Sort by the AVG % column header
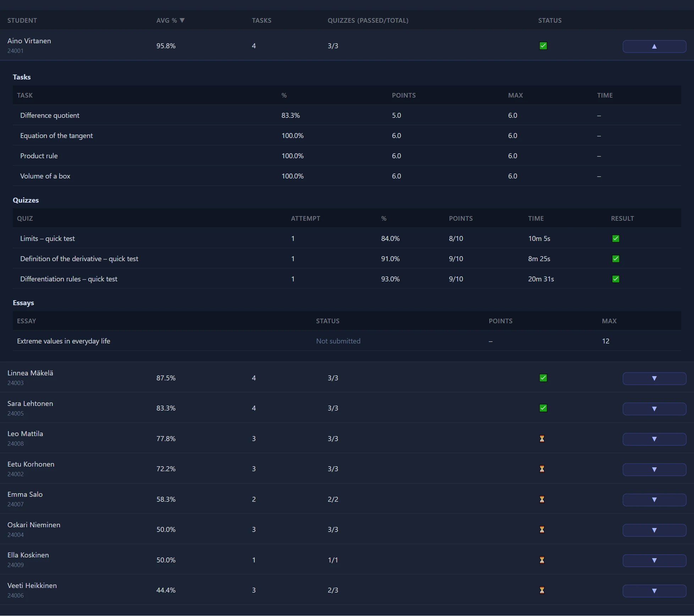Screen dimensions: 694x616 point(170,20)
